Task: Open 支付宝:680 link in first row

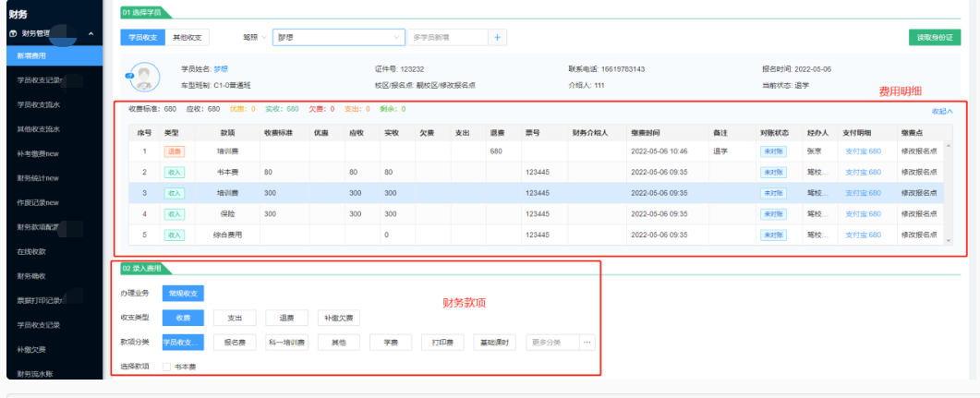Action: 863,150
